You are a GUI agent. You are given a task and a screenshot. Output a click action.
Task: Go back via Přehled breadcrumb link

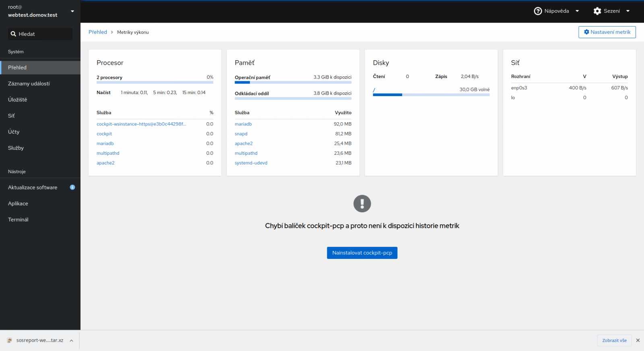click(x=98, y=32)
